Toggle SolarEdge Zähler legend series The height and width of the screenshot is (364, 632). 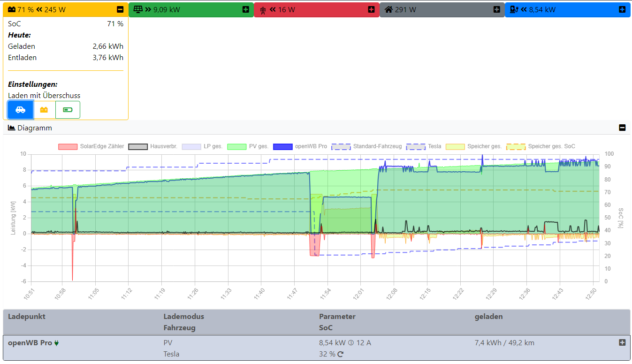91,146
